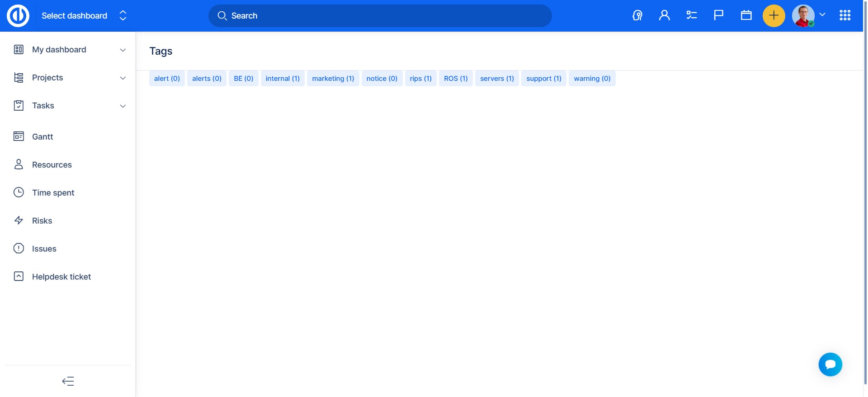
Task: Focus the Search input field
Action: coord(380,16)
